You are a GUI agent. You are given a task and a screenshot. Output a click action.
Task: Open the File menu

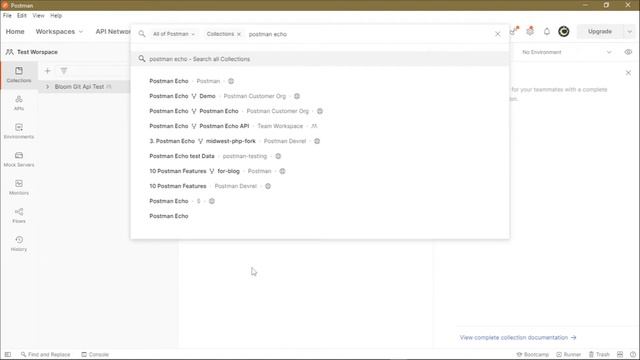(7, 16)
